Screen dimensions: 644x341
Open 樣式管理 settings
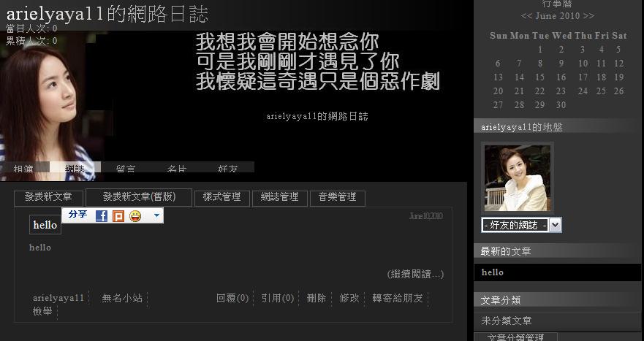pos(222,197)
